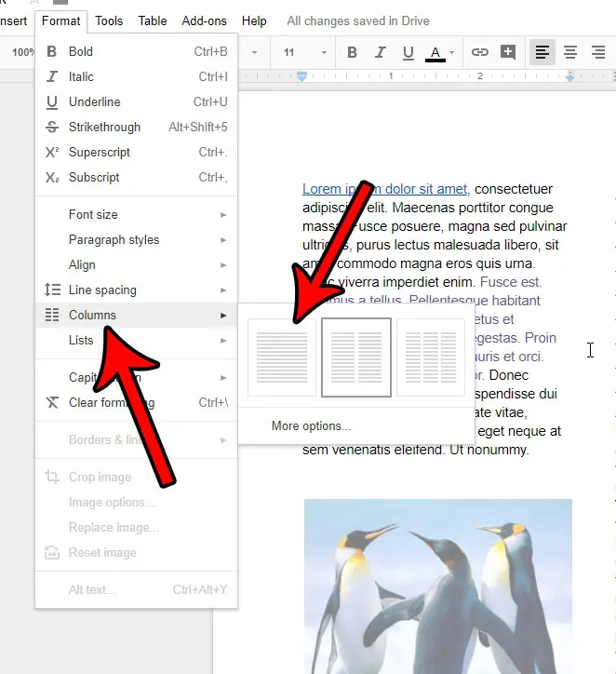
Task: Click More options in the Columns submenu
Action: pos(312,426)
